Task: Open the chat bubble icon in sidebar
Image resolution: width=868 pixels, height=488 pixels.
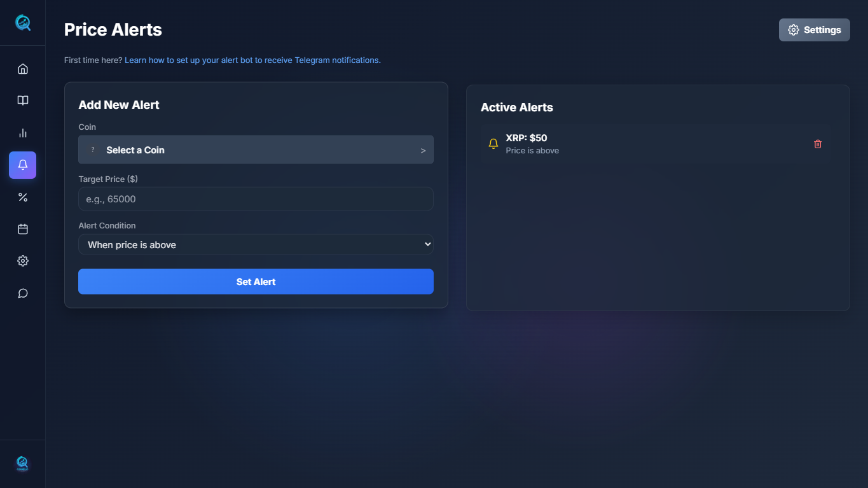Action: 23,293
